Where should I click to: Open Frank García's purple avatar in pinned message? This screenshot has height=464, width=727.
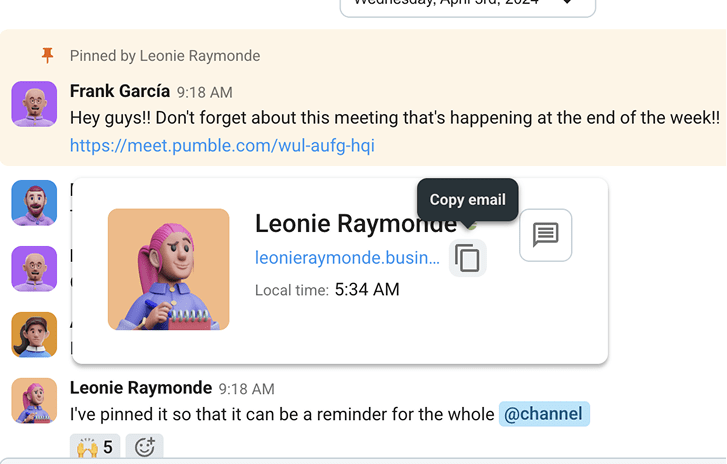34,104
